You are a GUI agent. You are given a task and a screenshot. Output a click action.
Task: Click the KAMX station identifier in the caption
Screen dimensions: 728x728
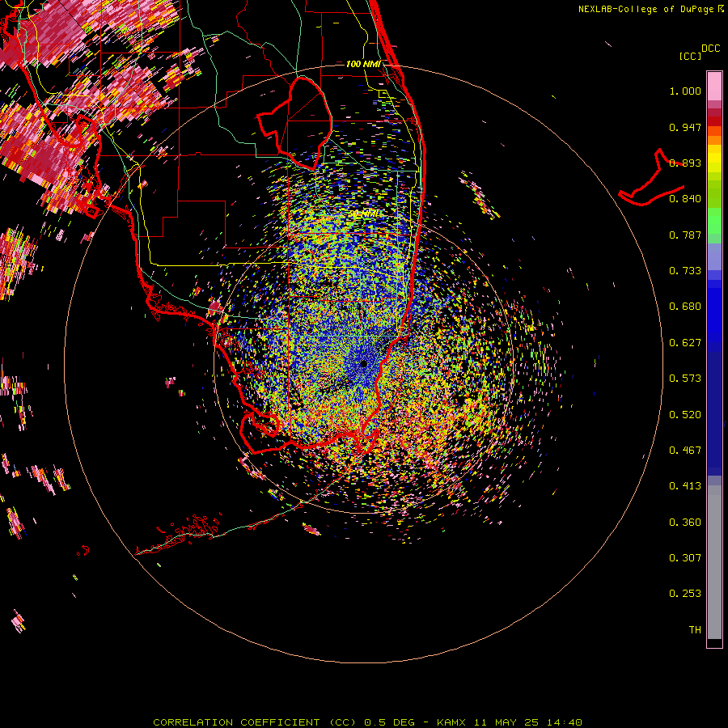click(x=451, y=722)
